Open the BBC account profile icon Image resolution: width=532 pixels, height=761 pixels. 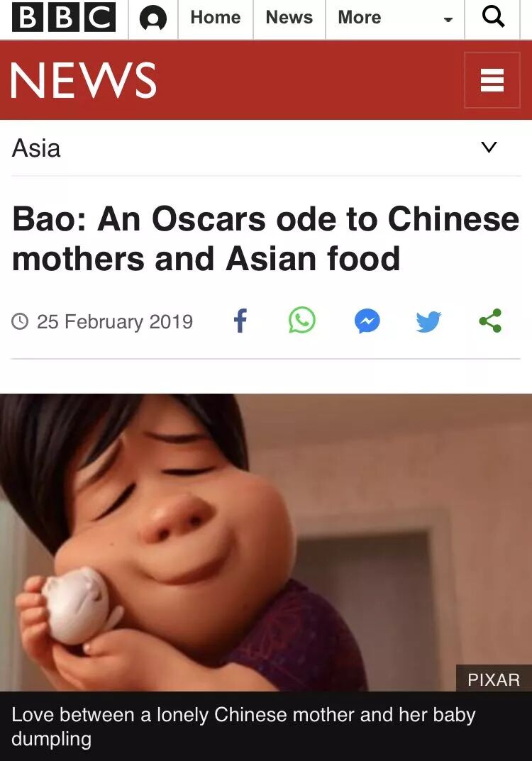153,19
